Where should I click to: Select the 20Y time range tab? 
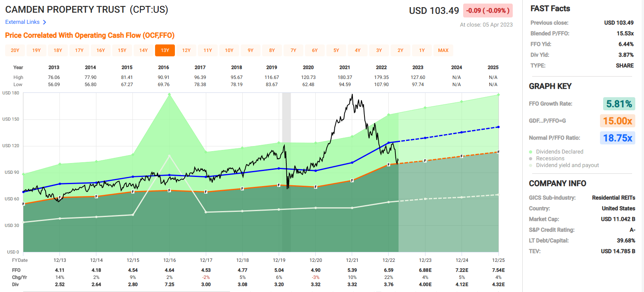[x=15, y=50]
